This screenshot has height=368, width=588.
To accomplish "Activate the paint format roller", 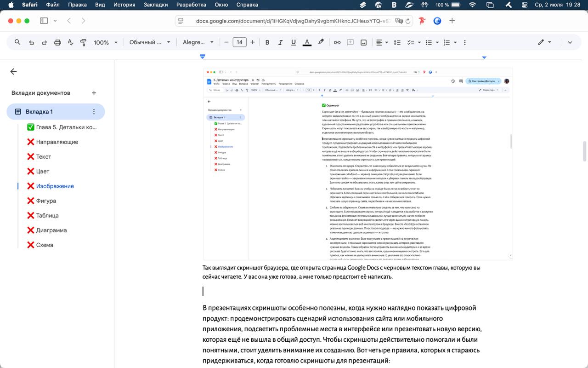I will tap(83, 42).
